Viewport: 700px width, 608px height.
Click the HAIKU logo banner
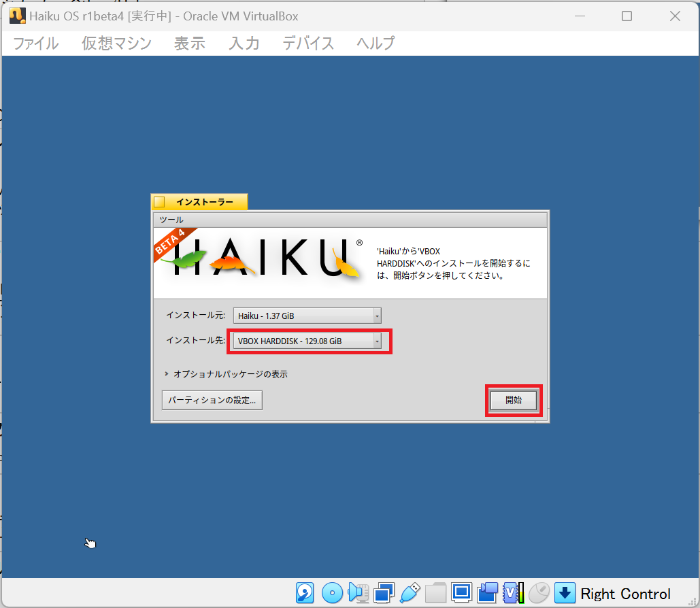click(261, 259)
